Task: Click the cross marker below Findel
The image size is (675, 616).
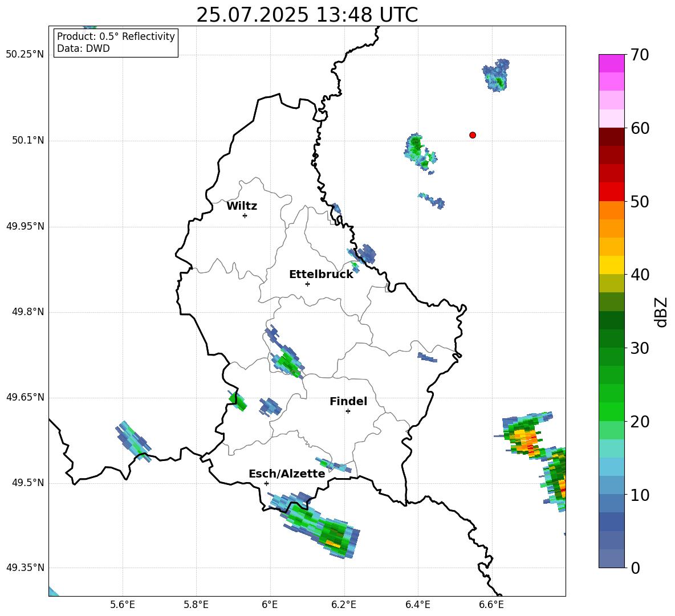Action: tap(348, 411)
